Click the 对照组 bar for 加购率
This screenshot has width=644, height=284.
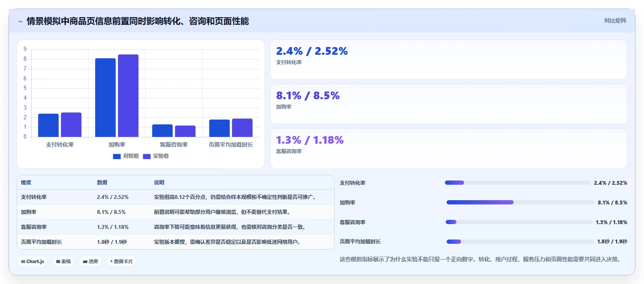coord(105,98)
